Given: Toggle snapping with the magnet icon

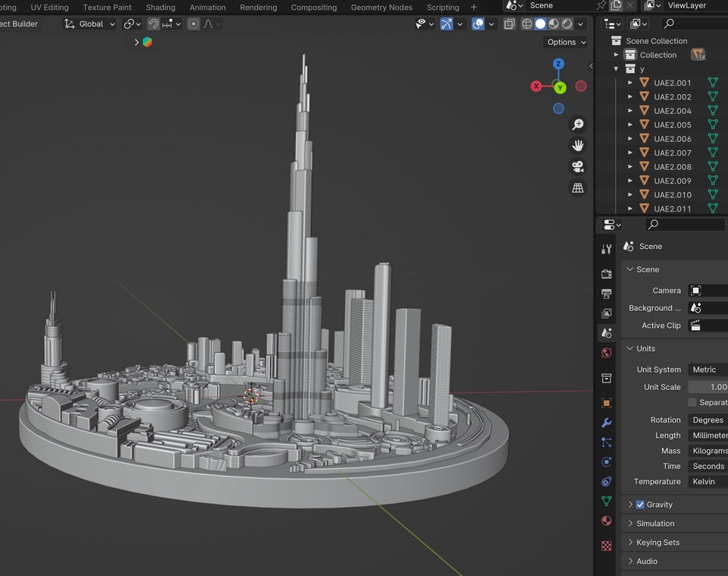Looking at the screenshot, I should pyautogui.click(x=154, y=24).
